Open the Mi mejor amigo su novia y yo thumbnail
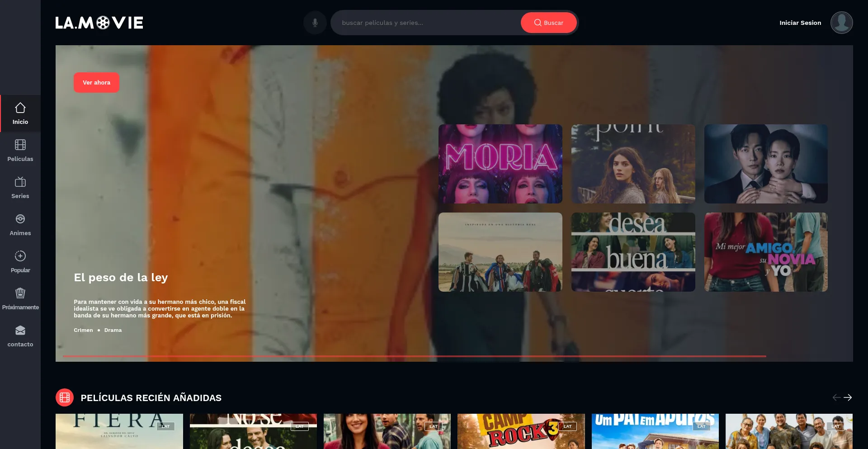Image resolution: width=868 pixels, height=449 pixels. pyautogui.click(x=766, y=252)
